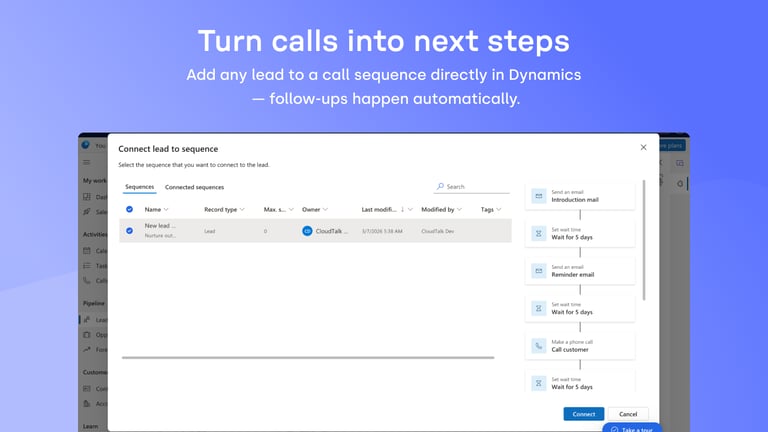This screenshot has height=432, width=768.
Task: Click the Forecasts chart icon under Pipeline
Action: point(87,349)
